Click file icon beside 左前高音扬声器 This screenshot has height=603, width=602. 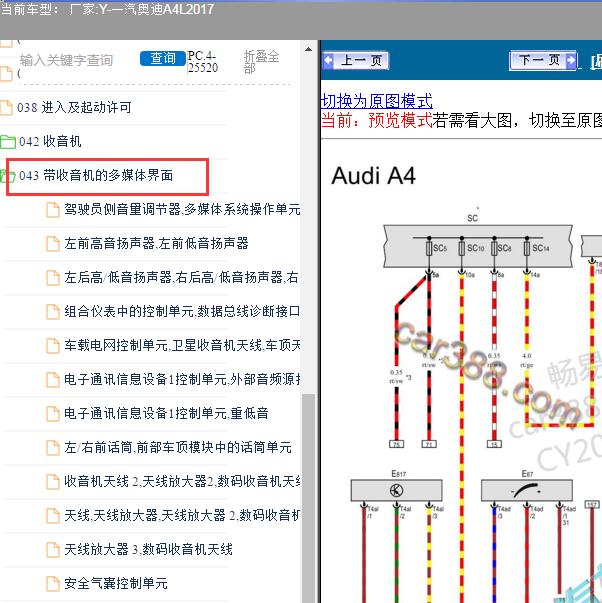click(x=53, y=244)
